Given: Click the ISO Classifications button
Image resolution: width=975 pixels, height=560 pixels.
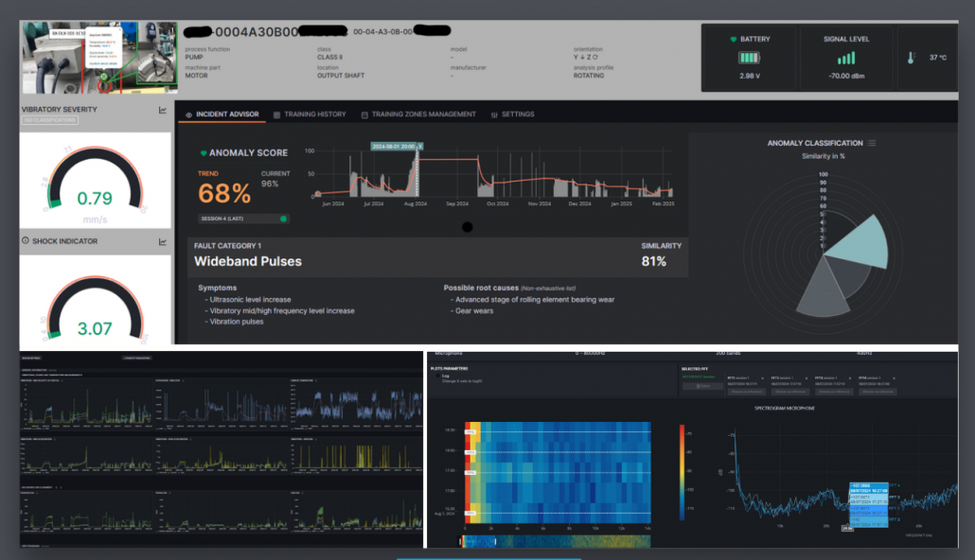Looking at the screenshot, I should 49,120.
